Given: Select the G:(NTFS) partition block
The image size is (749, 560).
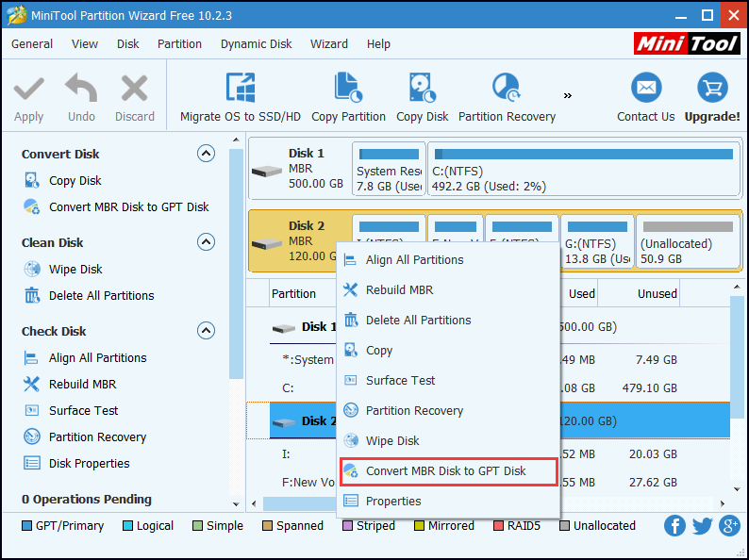Looking at the screenshot, I should (597, 241).
